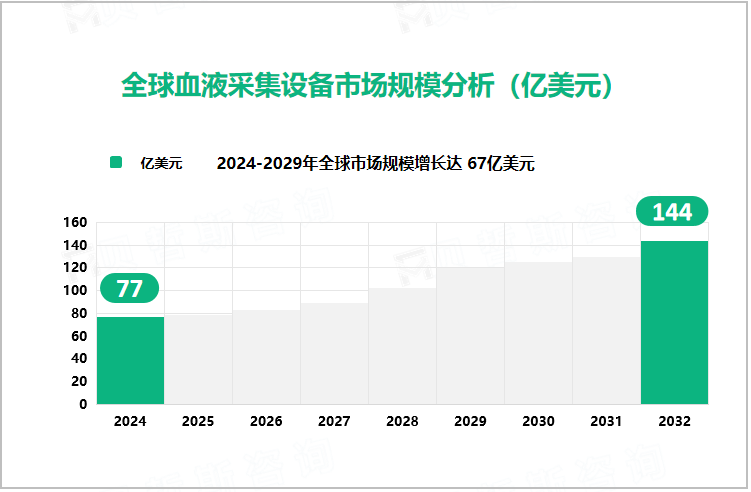Click the y-axis value 80

79,313
